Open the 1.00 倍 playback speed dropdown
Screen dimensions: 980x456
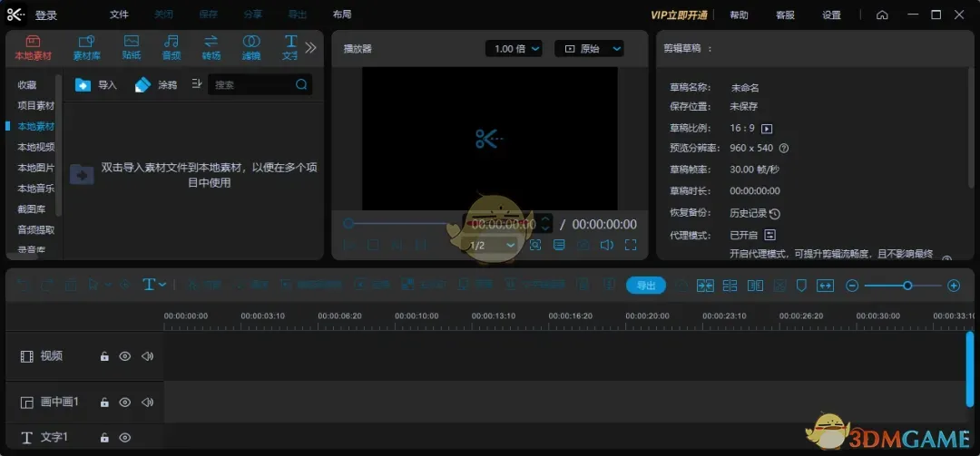coord(514,48)
